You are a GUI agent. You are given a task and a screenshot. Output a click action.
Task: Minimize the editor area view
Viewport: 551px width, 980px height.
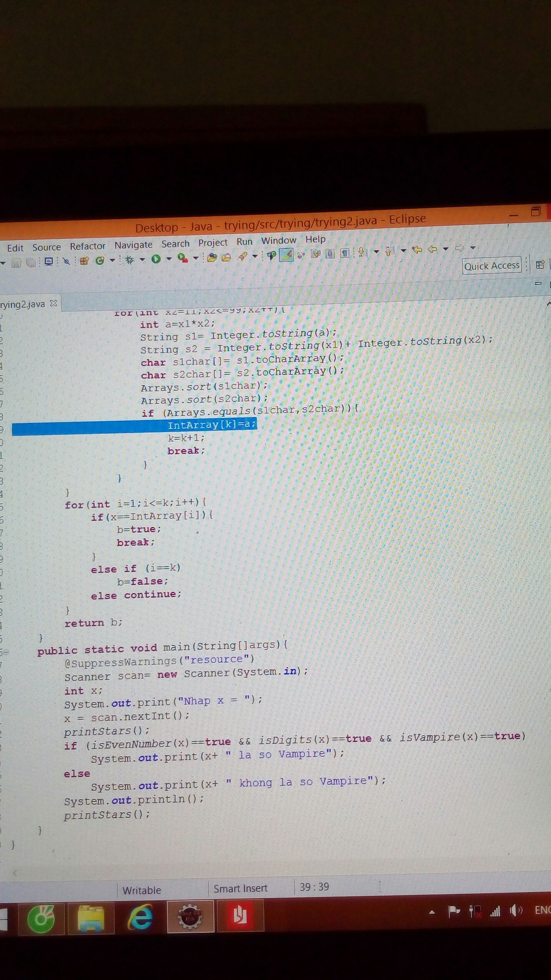538,283
